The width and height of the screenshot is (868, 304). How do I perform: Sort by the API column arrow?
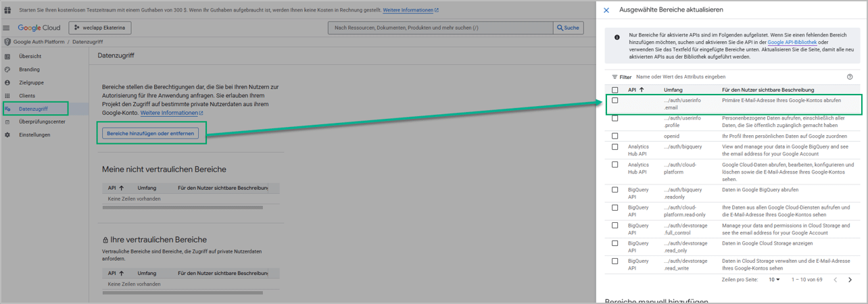(x=642, y=90)
